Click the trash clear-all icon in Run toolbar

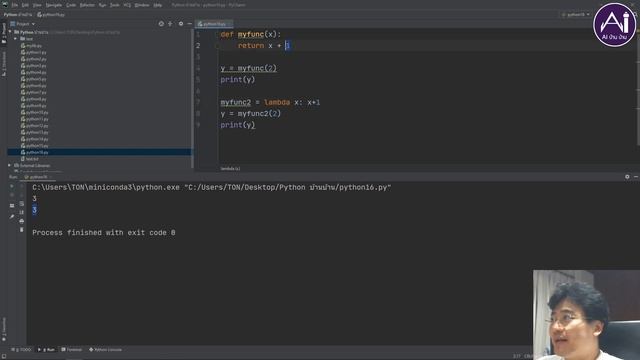[x=22, y=230]
